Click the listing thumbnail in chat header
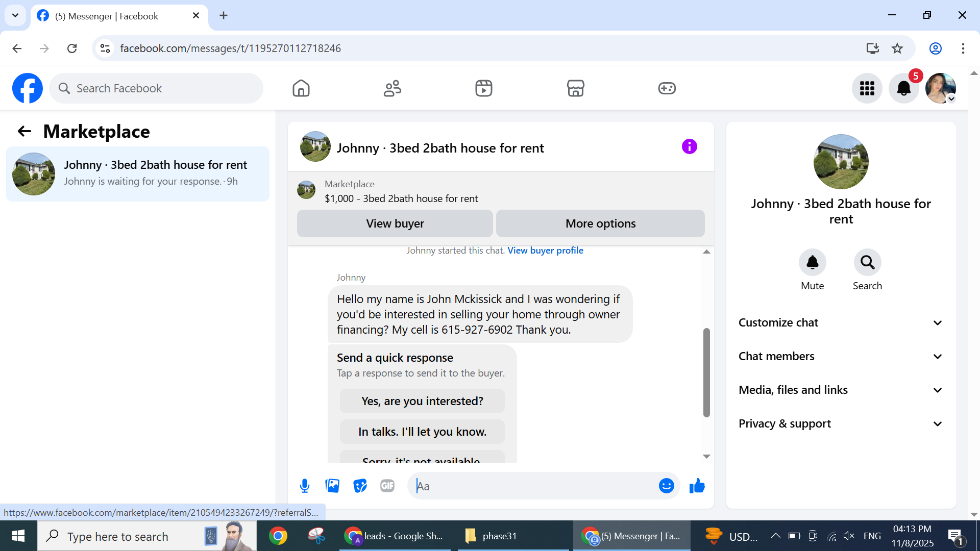Image resolution: width=980 pixels, height=551 pixels. point(315,147)
